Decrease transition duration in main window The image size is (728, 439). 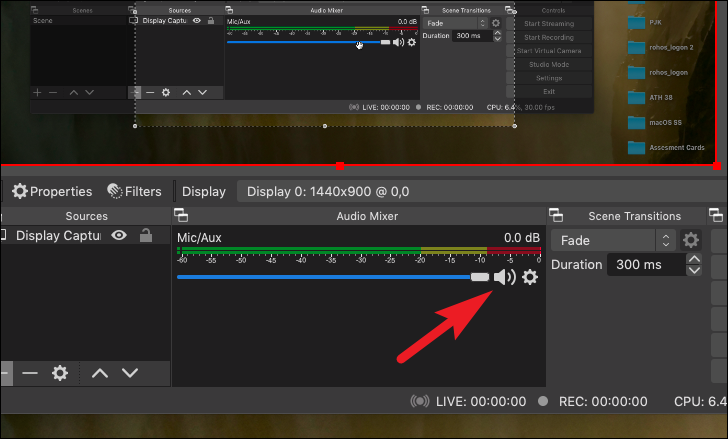[694, 270]
